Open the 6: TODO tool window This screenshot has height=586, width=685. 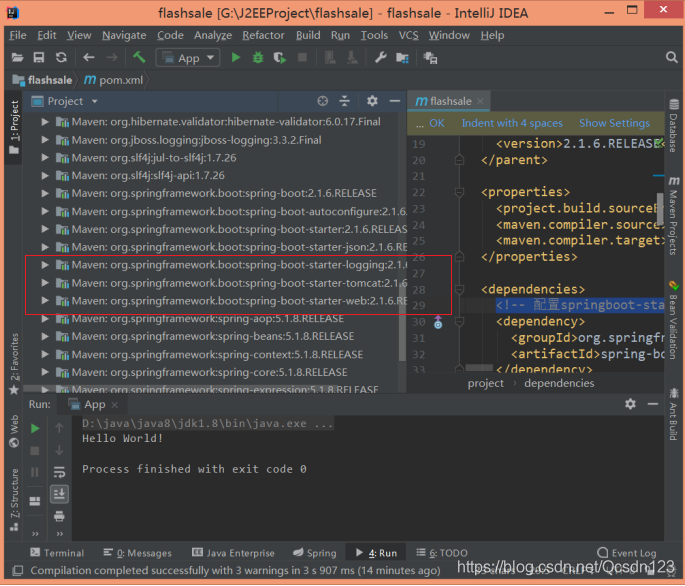[x=442, y=553]
